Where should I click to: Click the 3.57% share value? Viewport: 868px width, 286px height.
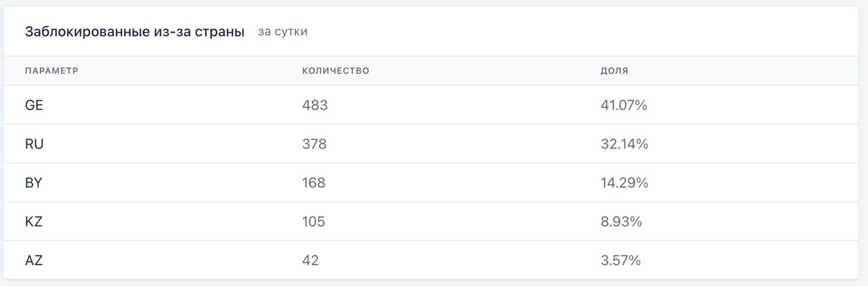coord(620,260)
